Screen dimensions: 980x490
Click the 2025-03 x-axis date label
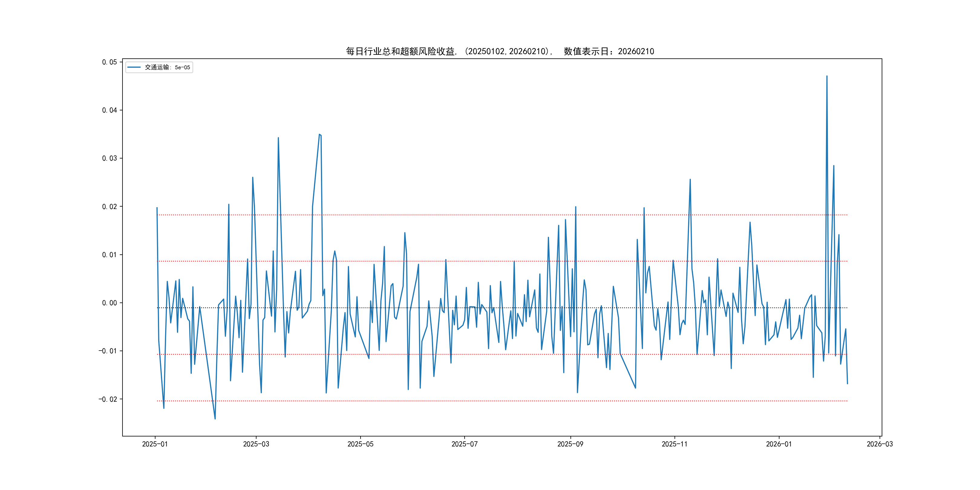pos(256,444)
